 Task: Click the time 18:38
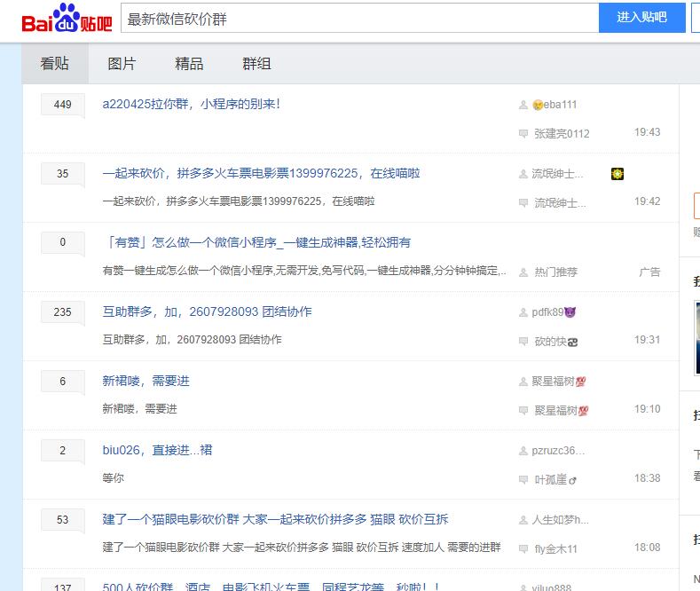click(x=648, y=478)
